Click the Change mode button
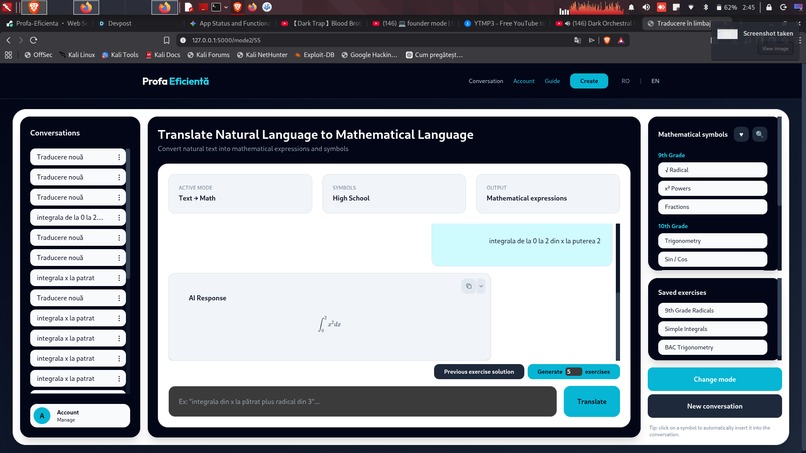The image size is (806, 453). [x=715, y=379]
